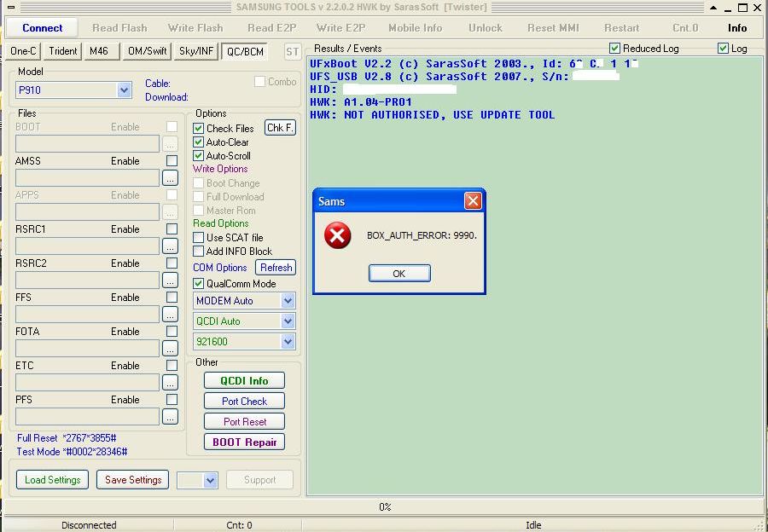The image size is (768, 532).
Task: Click the 0% progress bar
Action: coord(384,507)
